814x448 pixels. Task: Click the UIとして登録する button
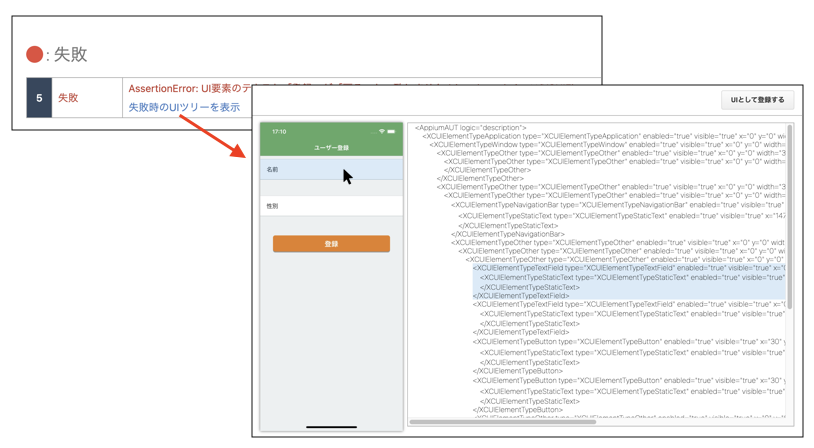[757, 100]
